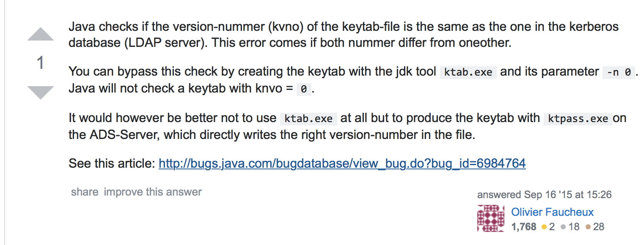Click the 'Java checks if the version-nummer' paragraph

point(344,35)
